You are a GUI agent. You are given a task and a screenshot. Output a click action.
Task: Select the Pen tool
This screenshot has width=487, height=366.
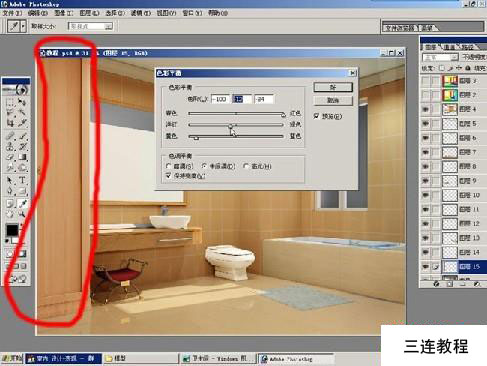pos(10,191)
